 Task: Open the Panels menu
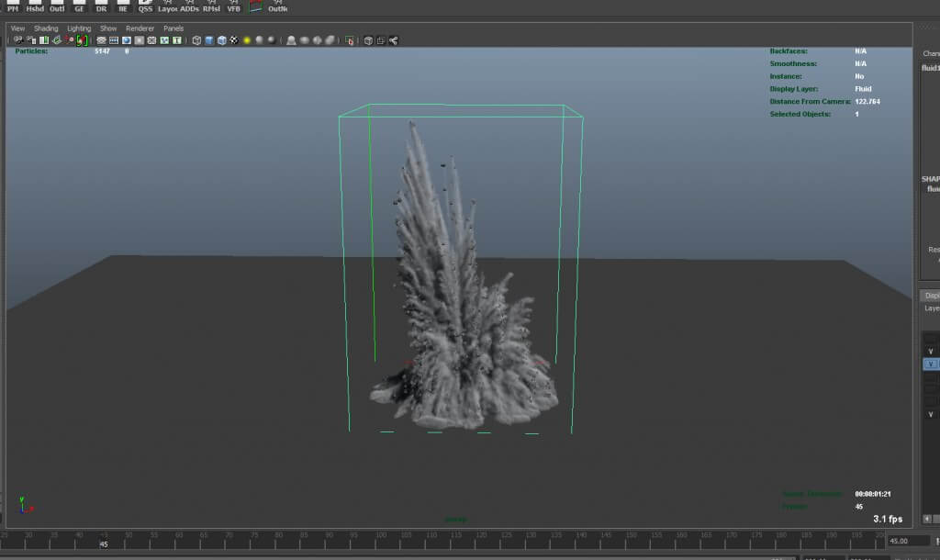[x=173, y=28]
